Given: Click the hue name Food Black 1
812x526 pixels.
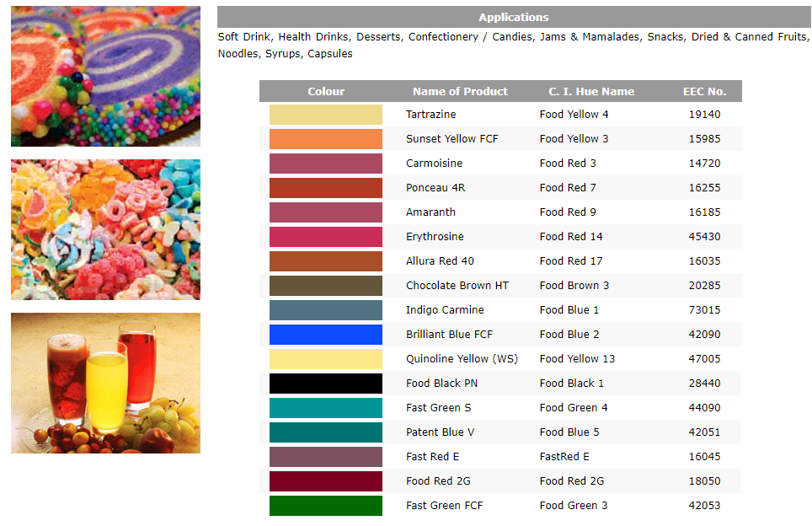Looking at the screenshot, I should (x=572, y=384).
